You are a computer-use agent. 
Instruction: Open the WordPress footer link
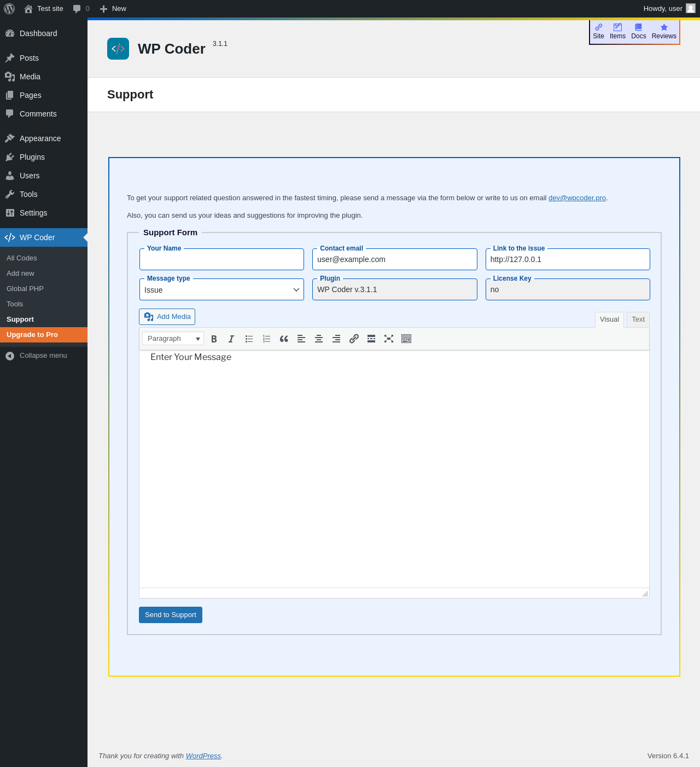click(203, 756)
